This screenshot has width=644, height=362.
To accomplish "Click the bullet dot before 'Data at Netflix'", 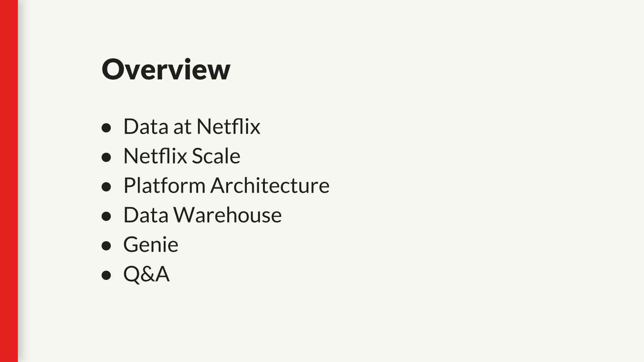I will (106, 128).
